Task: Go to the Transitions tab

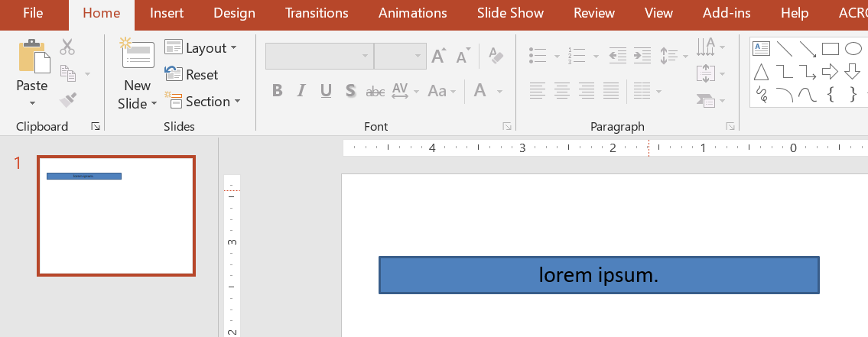Action: 317,13
